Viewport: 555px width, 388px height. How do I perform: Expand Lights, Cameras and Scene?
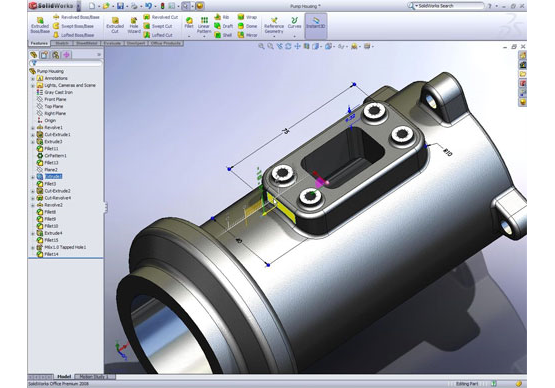coord(33,86)
